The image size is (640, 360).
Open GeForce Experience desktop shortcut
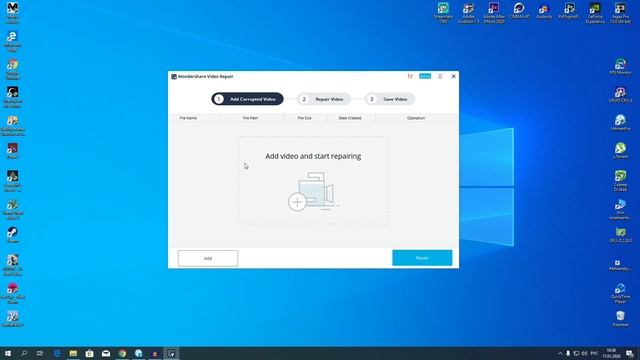(595, 12)
